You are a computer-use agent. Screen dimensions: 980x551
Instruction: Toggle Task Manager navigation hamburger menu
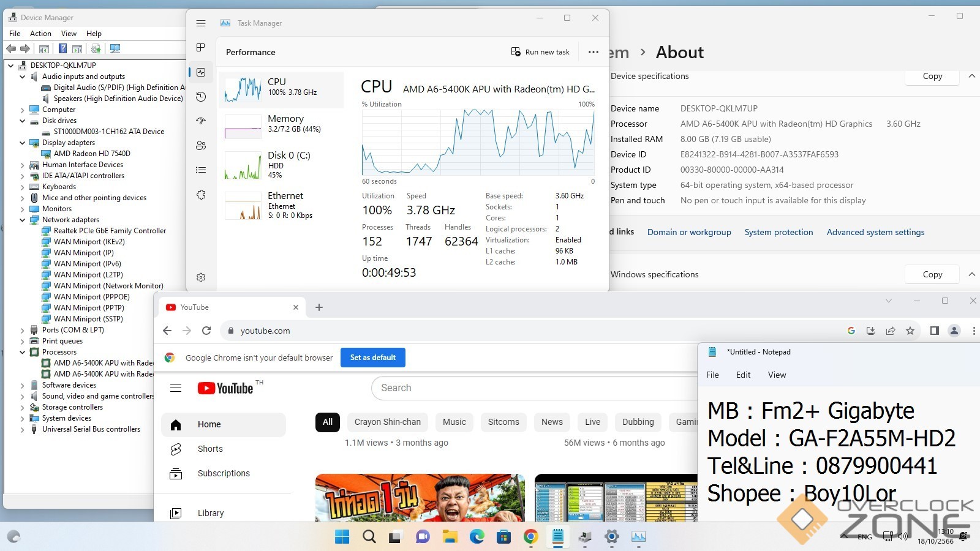[201, 23]
